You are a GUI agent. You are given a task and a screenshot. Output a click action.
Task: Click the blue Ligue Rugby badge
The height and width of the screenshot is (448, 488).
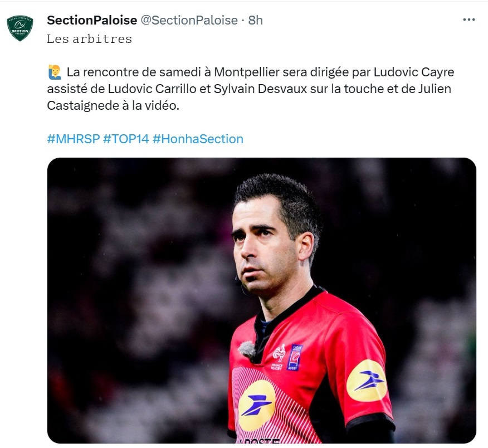pyautogui.click(x=295, y=357)
